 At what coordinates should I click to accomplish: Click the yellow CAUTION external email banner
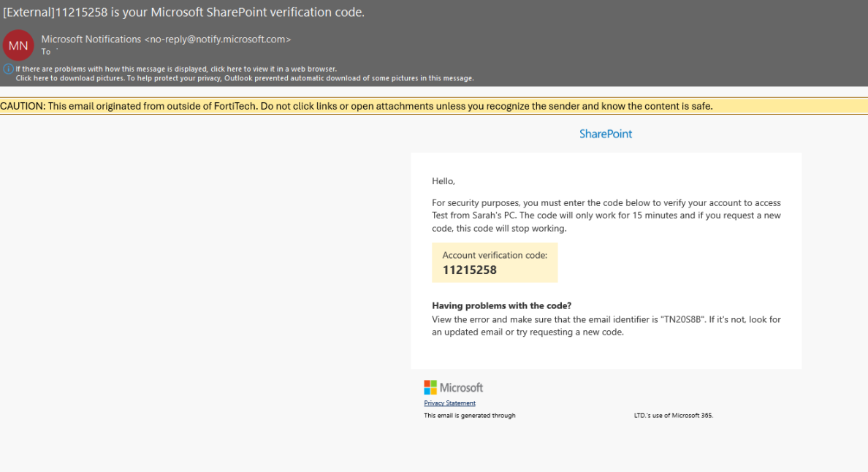coord(358,105)
